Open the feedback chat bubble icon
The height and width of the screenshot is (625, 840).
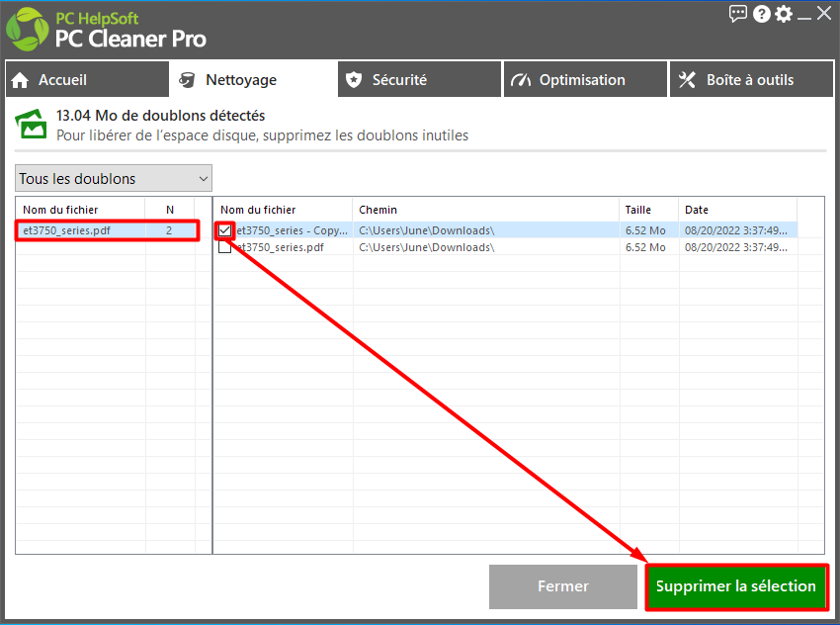[x=737, y=14]
